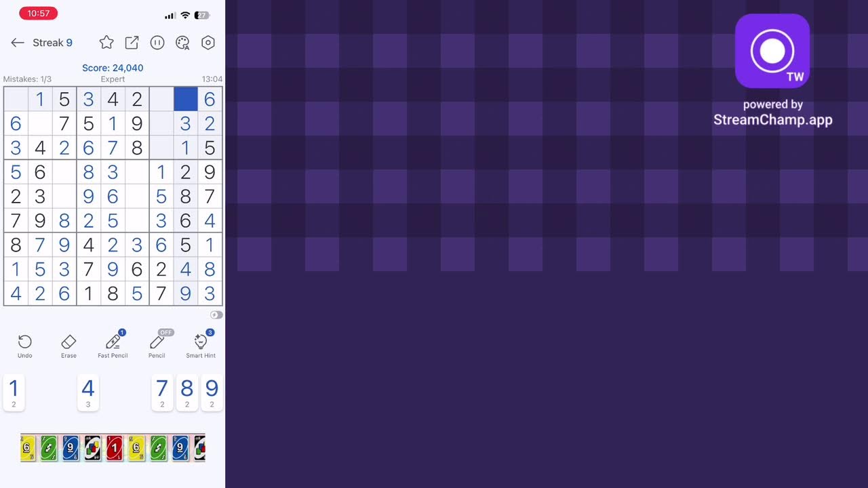Open the UNO cards ad banner

(113, 448)
